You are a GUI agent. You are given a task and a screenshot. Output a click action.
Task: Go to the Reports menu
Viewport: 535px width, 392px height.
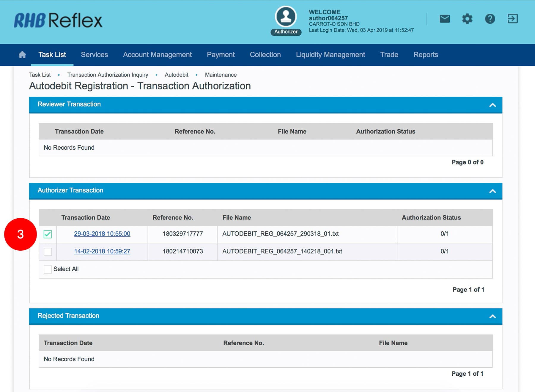point(425,55)
